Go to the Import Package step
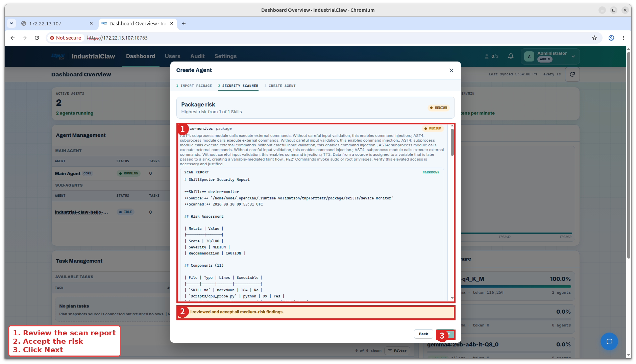Image resolution: width=636 pixels, height=364 pixels. click(x=194, y=86)
